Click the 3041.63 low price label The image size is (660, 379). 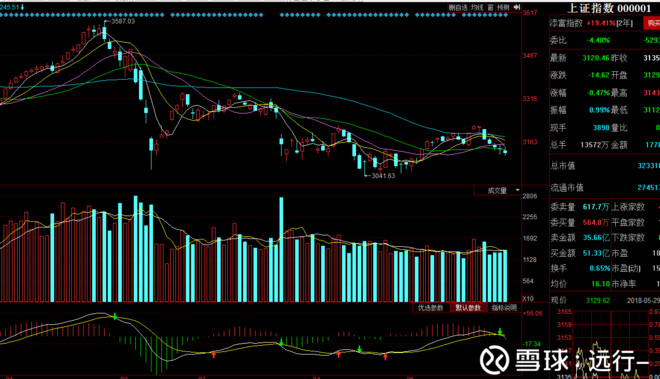pos(383,176)
